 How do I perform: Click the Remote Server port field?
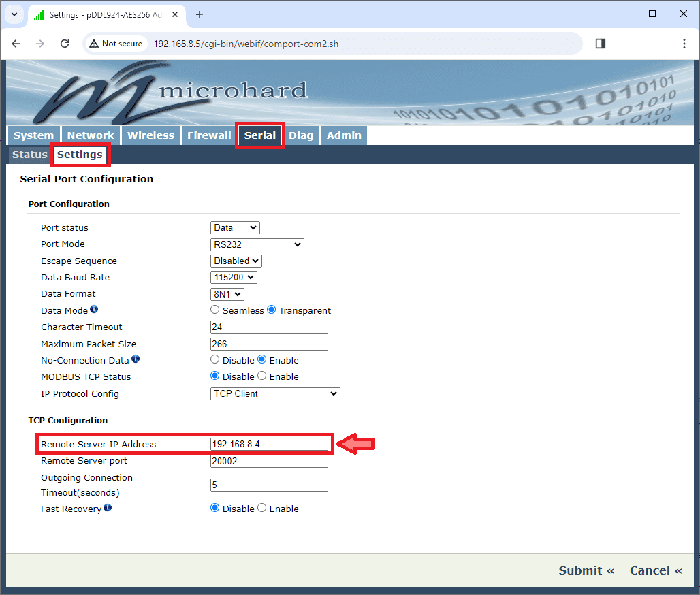269,461
